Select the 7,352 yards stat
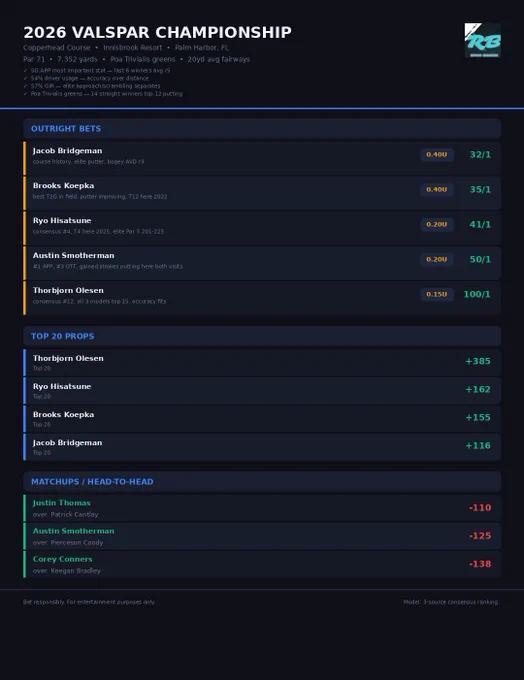 pos(77,59)
